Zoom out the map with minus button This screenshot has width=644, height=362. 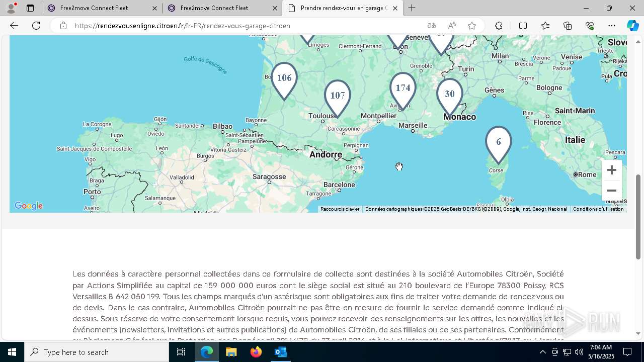coord(612,191)
